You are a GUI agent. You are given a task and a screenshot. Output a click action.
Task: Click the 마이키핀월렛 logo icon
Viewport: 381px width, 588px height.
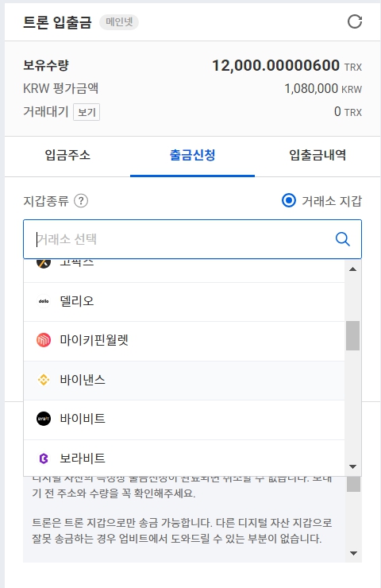44,341
